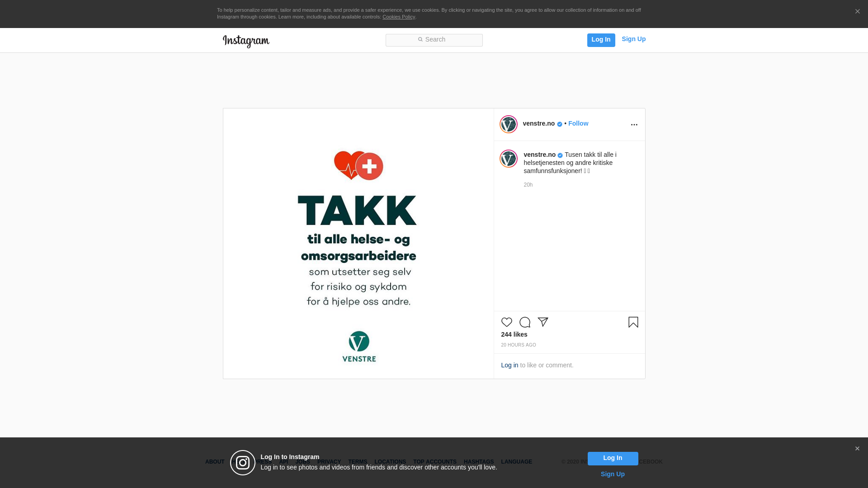Like the post with heart icon

[x=506, y=322]
